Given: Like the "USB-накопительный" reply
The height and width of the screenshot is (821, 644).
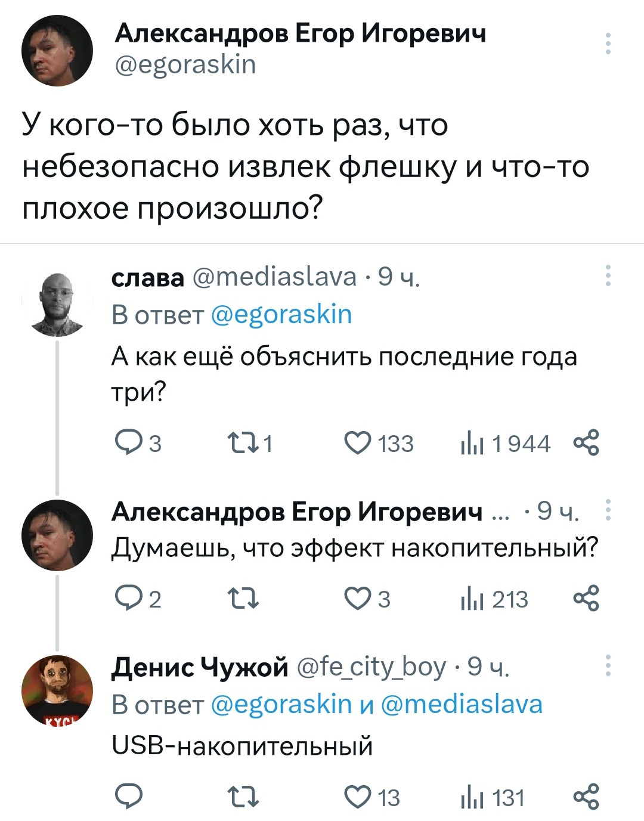Looking at the screenshot, I should click(x=358, y=797).
